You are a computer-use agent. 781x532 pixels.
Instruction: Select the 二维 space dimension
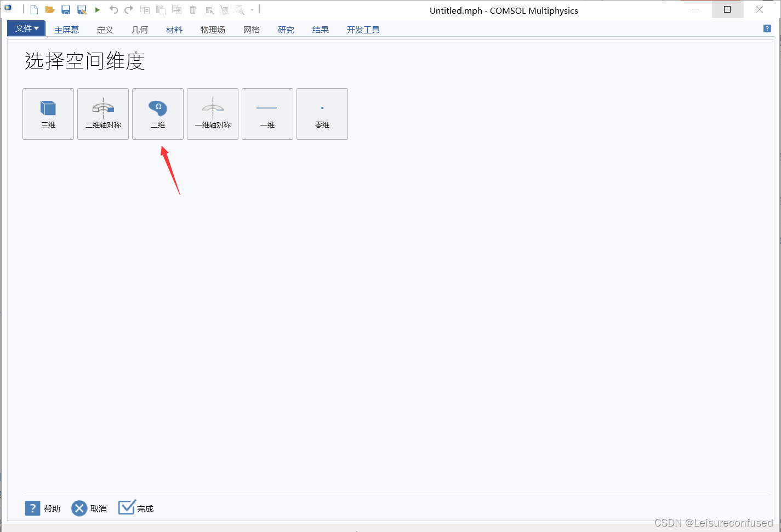tap(158, 114)
